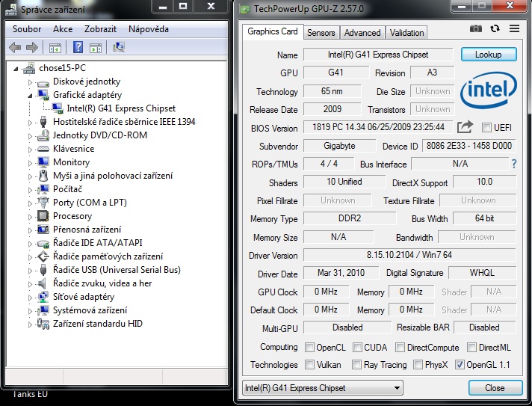The image size is (532, 406).
Task: Open the Soubor menu
Action: click(x=27, y=29)
